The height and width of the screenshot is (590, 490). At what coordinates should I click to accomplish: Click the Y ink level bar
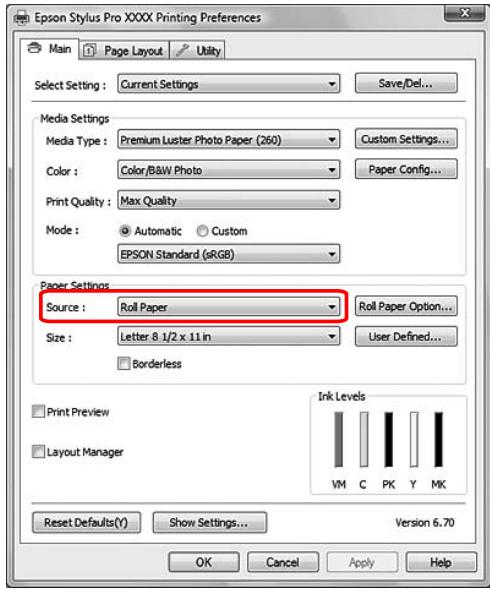(x=414, y=439)
